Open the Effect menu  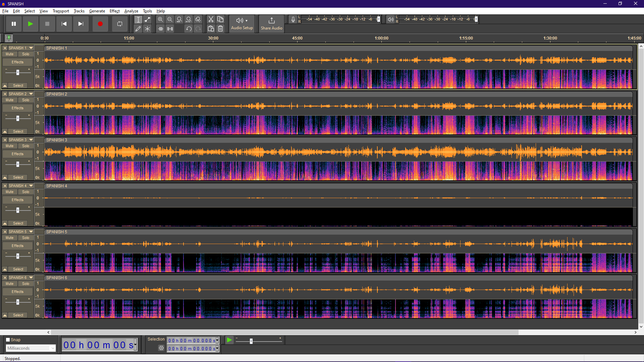pos(115,11)
